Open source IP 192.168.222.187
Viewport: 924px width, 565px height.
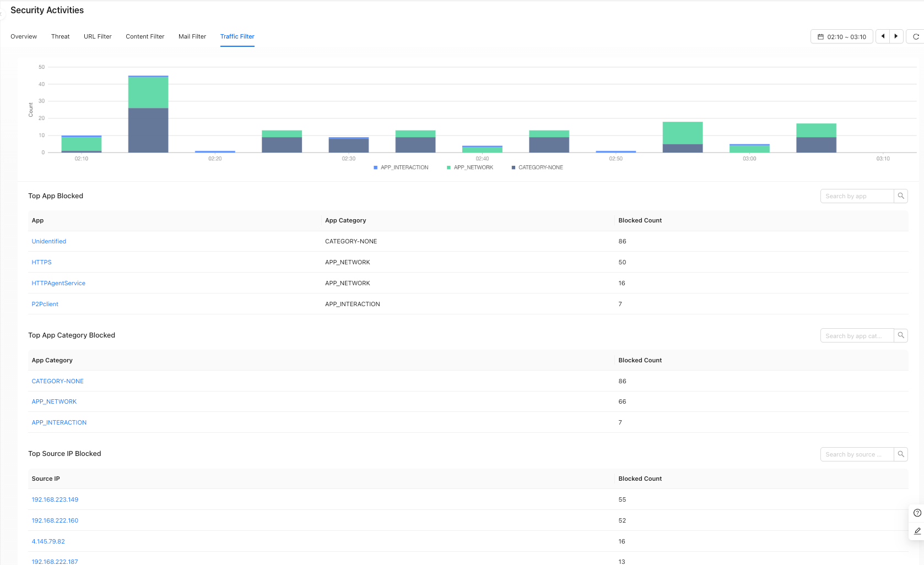[55, 561]
